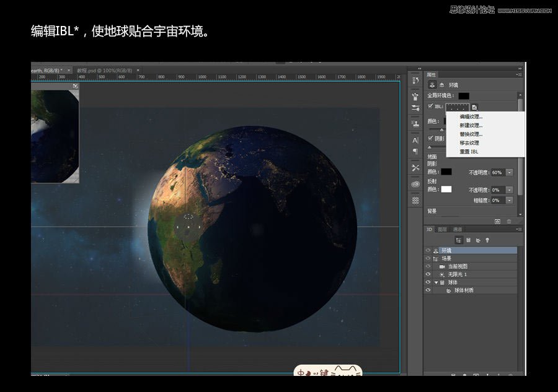558x392 pixels.
Task: Open the Clone Source stamp panel icon
Action: coord(415,124)
